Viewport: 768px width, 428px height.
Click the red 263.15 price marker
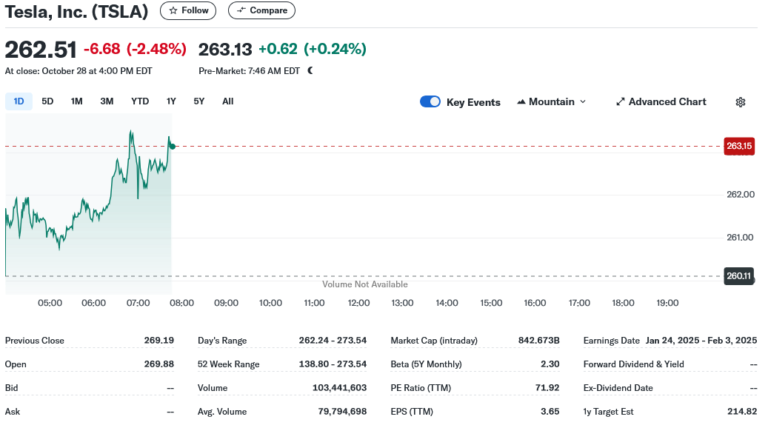(739, 146)
